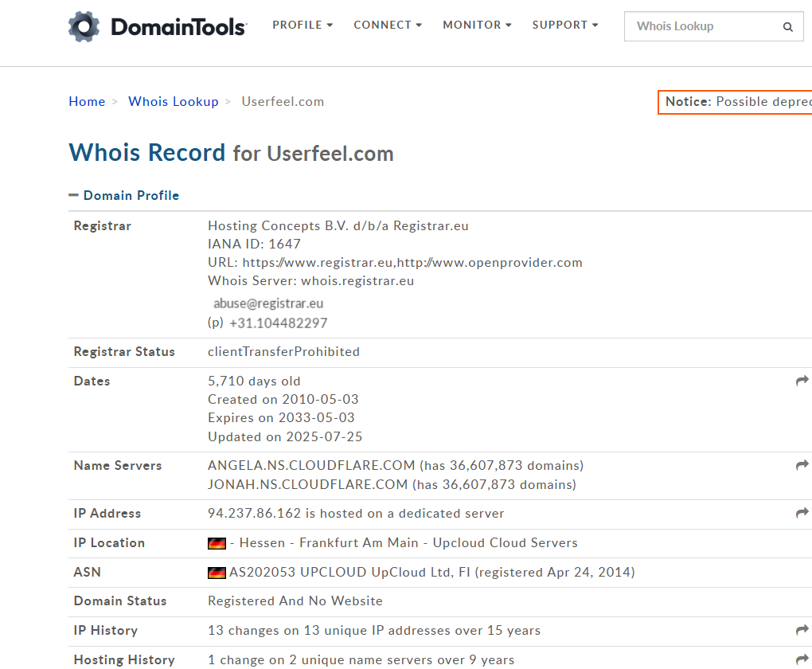Click the Name Servers row label
The width and height of the screenshot is (812, 669).
click(118, 465)
